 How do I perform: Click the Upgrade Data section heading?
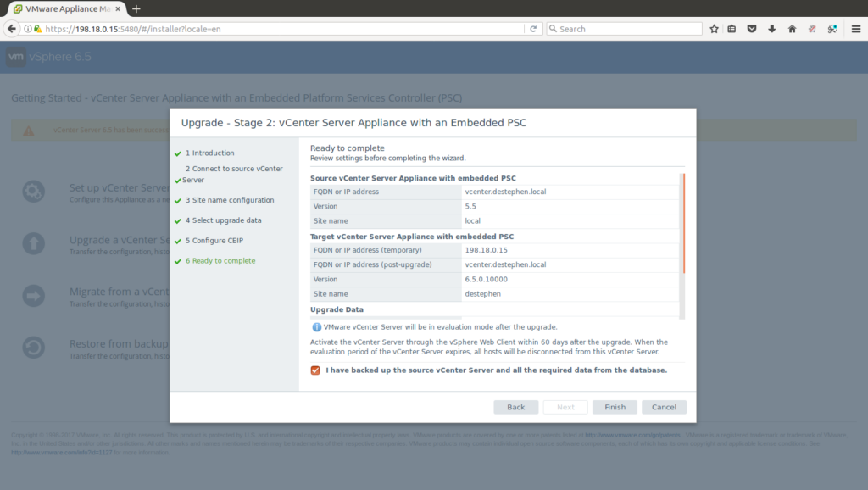pyautogui.click(x=337, y=309)
